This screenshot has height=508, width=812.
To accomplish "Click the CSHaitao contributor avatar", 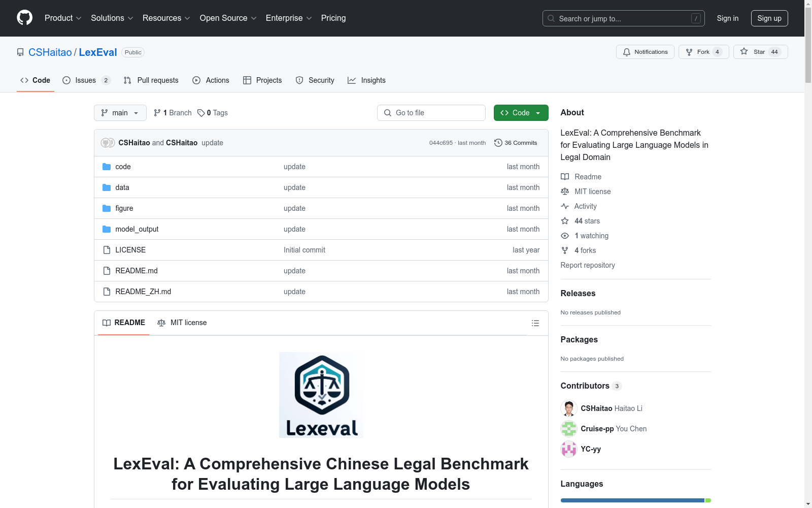I will click(x=569, y=408).
